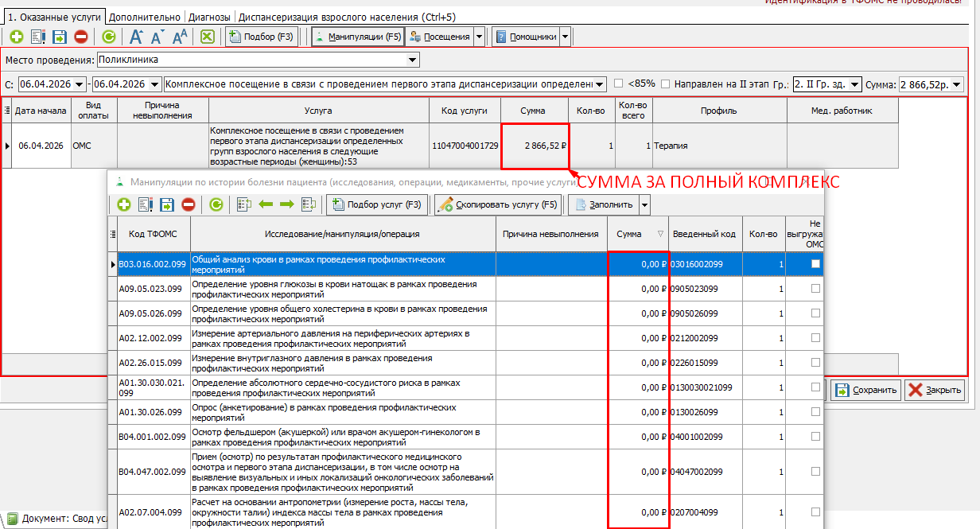The height and width of the screenshot is (529, 980).
Task: Click the green right arrow in Манипуляции toolbar
Action: click(286, 204)
